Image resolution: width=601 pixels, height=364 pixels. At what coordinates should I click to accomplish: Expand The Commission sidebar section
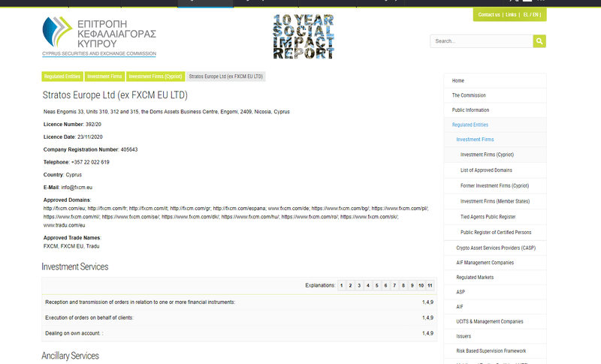coord(469,95)
